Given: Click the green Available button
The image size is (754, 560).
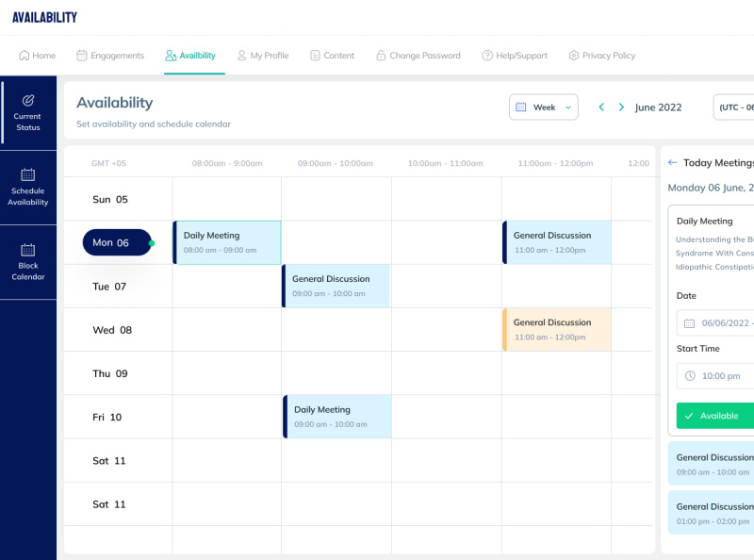Looking at the screenshot, I should (716, 416).
